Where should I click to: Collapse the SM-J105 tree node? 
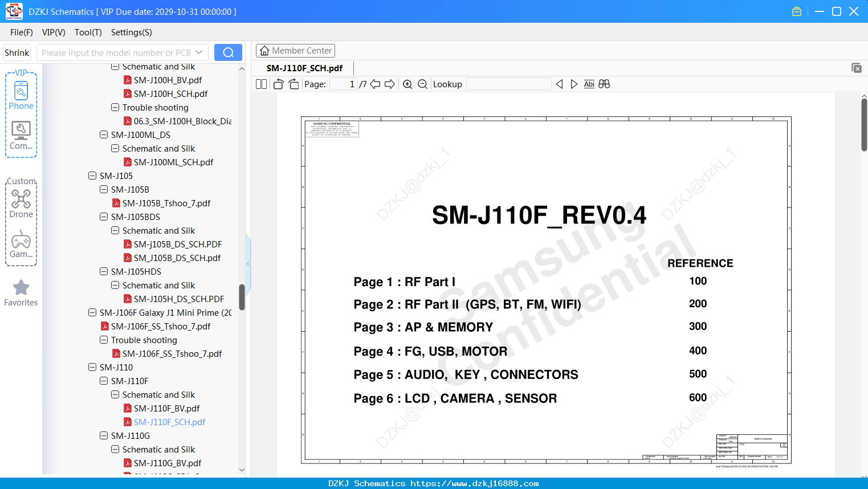(92, 176)
